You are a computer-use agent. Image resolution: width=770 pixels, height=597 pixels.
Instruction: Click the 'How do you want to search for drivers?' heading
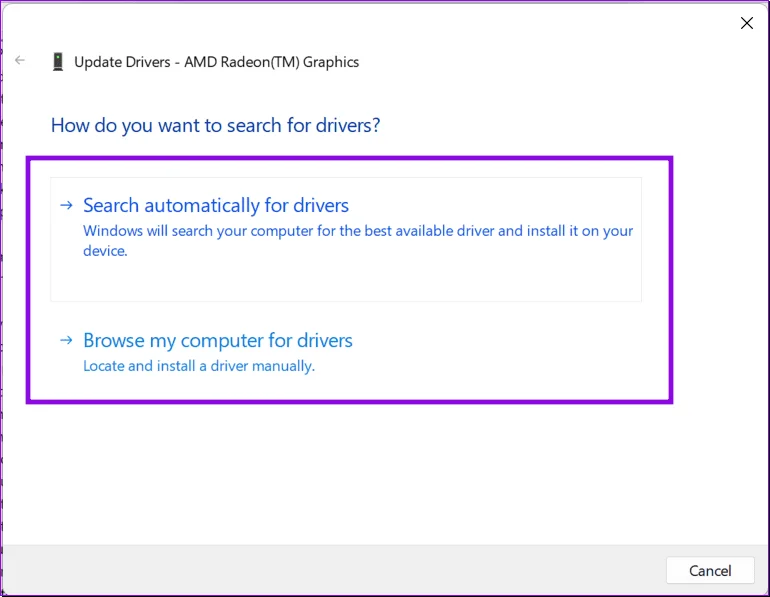tap(216, 126)
